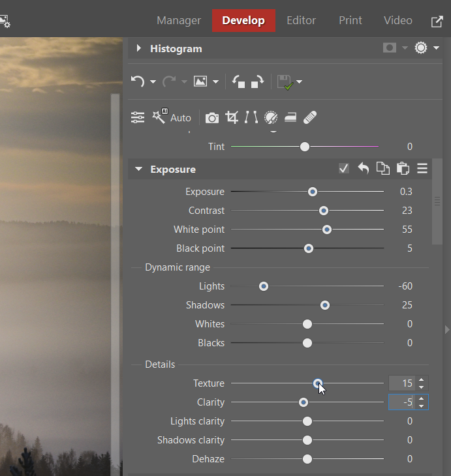Switch to the Editor tab
Screen dimensions: 451x476
tap(301, 20)
